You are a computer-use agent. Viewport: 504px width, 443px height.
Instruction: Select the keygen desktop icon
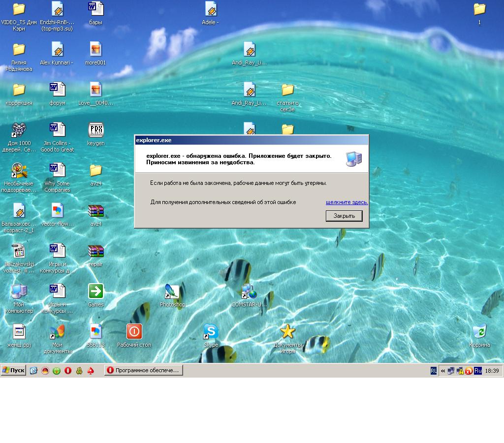point(95,130)
